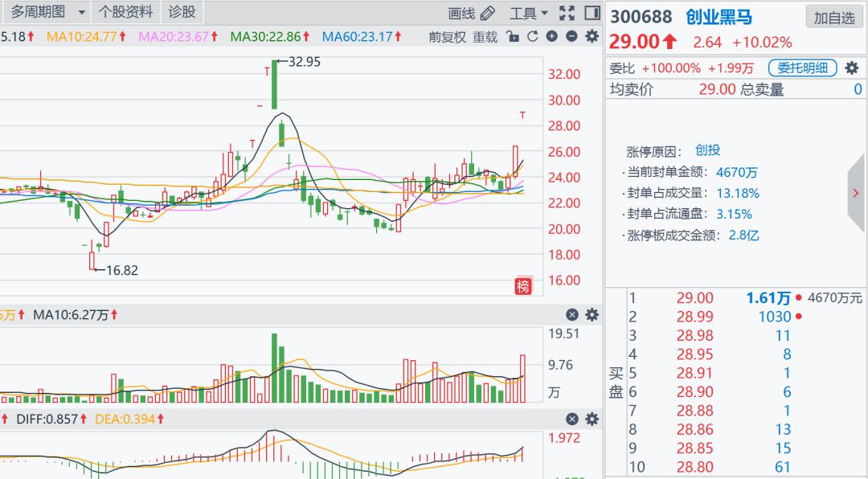Click the refresh icon in the chart toolbar
This screenshot has height=479, width=868.
[532, 37]
